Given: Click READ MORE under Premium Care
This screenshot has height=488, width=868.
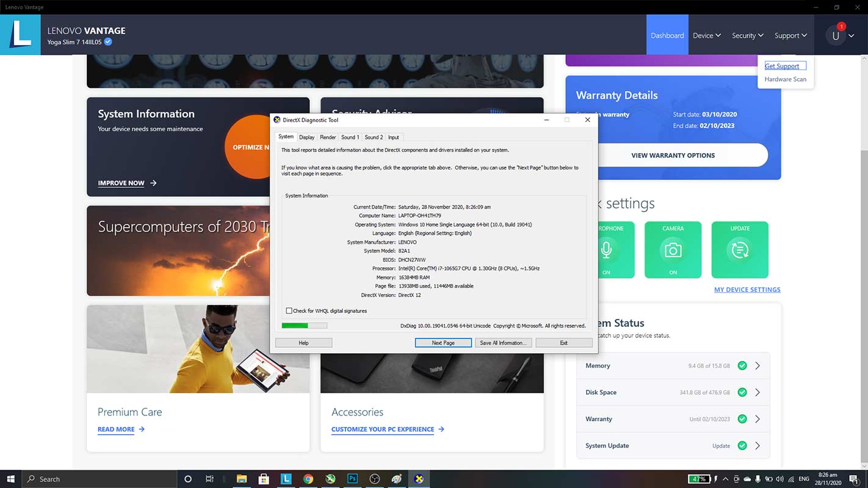Looking at the screenshot, I should (116, 429).
